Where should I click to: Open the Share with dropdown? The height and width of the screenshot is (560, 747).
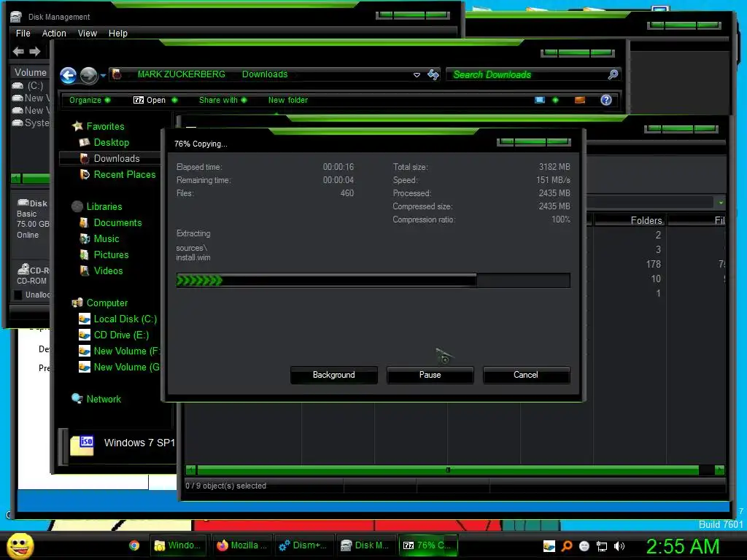click(223, 100)
